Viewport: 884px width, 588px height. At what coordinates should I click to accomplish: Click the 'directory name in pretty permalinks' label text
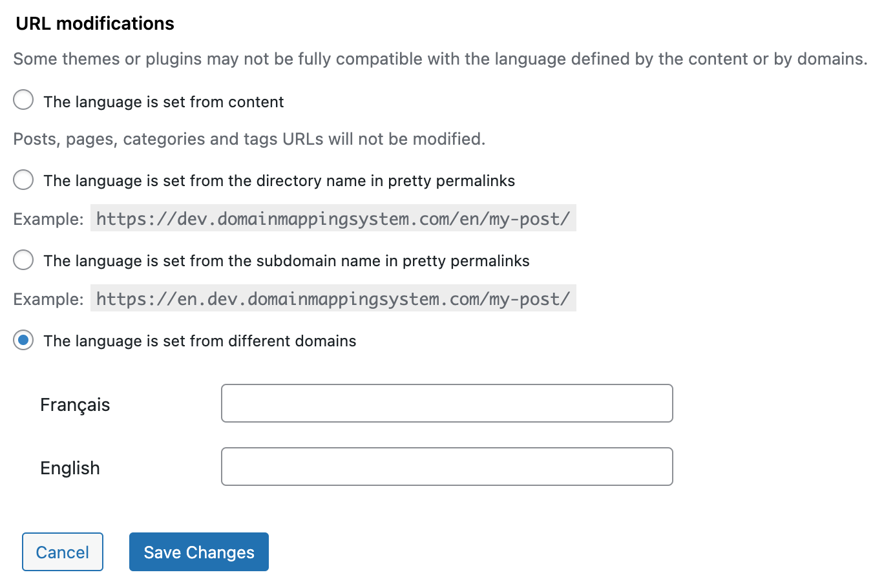(x=279, y=181)
